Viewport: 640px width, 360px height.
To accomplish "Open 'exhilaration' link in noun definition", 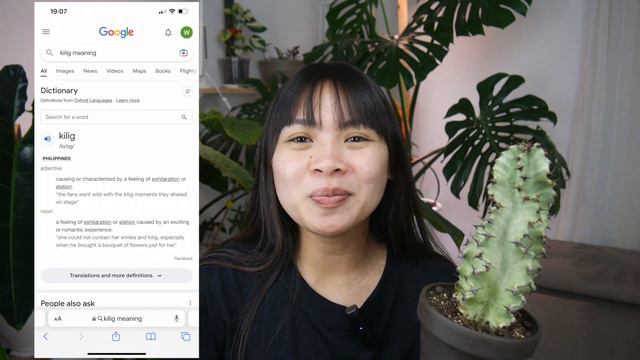I will [97, 222].
